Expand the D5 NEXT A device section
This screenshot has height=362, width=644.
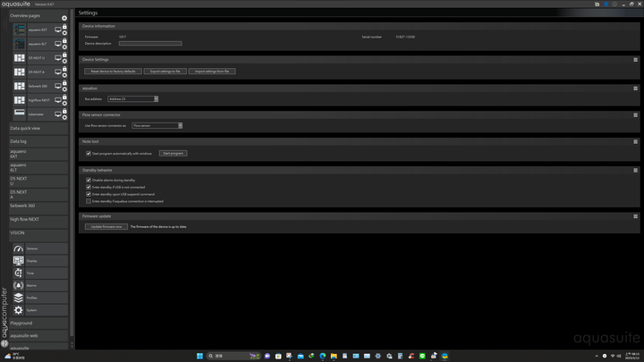tap(38, 195)
